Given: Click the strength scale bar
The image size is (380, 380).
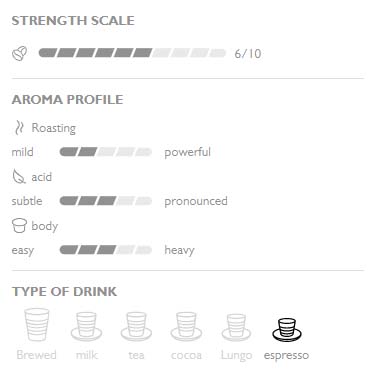Looking at the screenshot, I should [132, 53].
